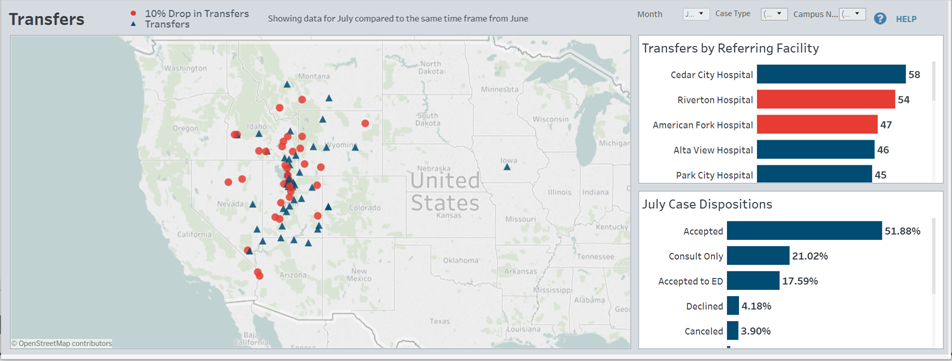Screen dimensions: 952x361
Task: Select the Park City Hospital bar
Action: (815, 174)
